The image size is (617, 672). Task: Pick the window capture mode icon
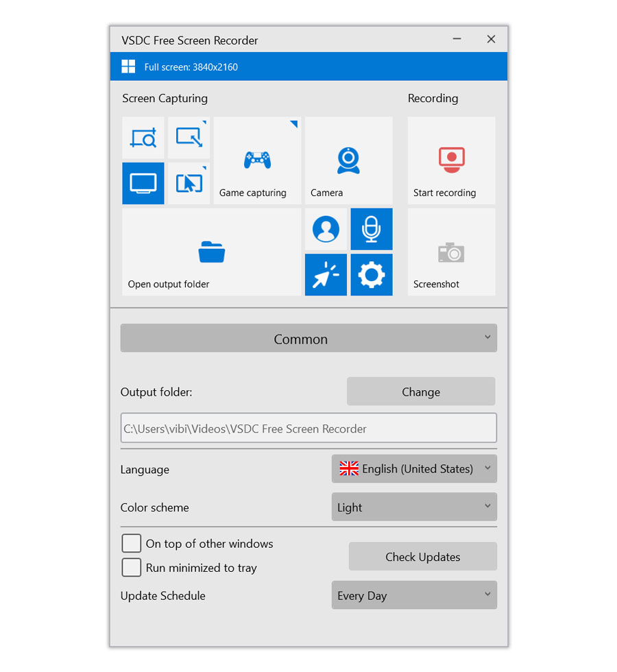coord(189,184)
